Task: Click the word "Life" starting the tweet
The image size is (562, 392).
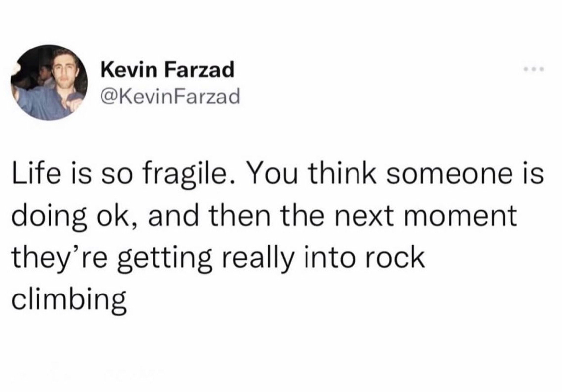Action: click(x=33, y=175)
